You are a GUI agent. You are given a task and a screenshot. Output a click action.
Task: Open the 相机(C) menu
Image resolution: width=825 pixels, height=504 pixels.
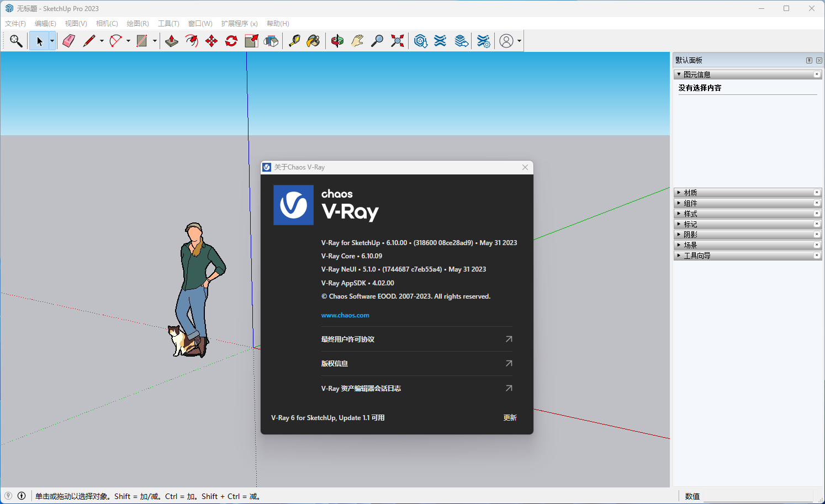(107, 24)
